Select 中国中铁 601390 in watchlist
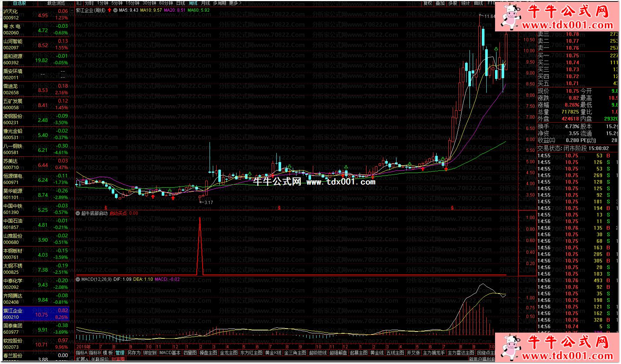 coord(35,209)
